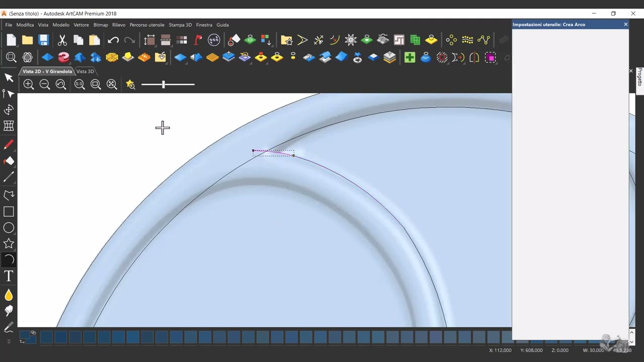Image resolution: width=644 pixels, height=362 pixels.
Task: Click the white eight-petal flower icon
Action: coord(351,40)
